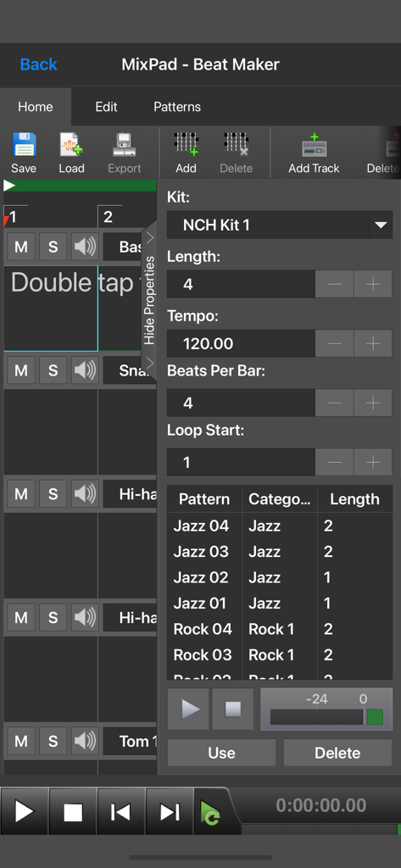
Task: Solo the Bass track with S
Action: (53, 247)
